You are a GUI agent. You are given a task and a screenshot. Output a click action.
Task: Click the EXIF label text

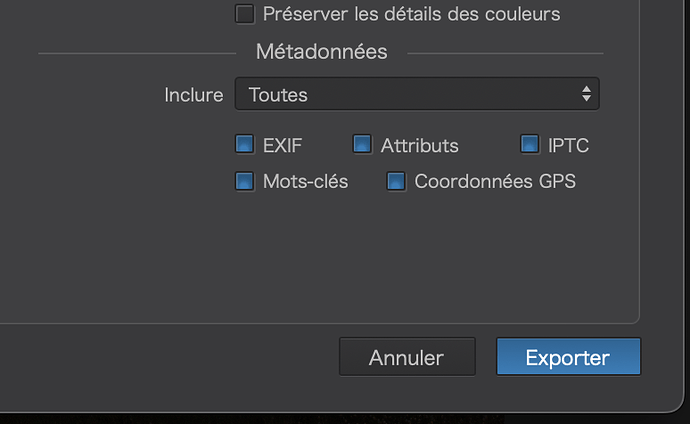pyautogui.click(x=282, y=145)
